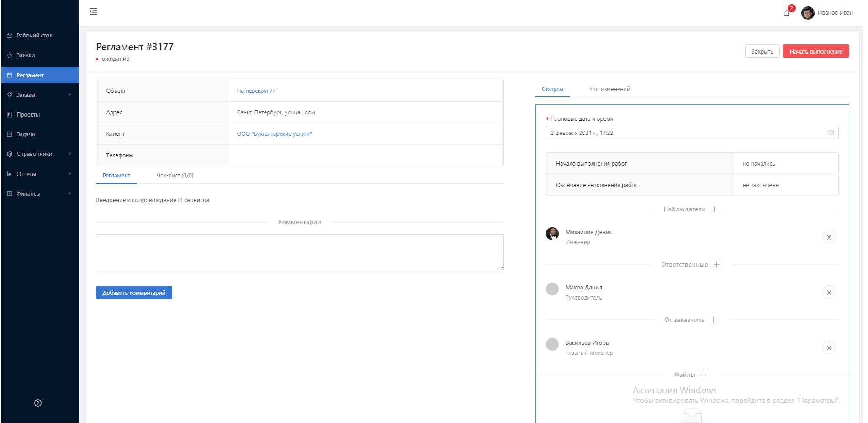Image resolution: width=868 pixels, height=423 pixels.
Task: Click the Регламент calendar sidebar icon
Action: [x=10, y=75]
